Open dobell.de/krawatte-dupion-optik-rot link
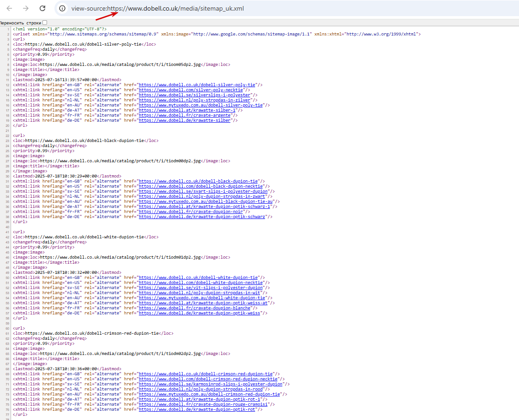 [x=197, y=409]
